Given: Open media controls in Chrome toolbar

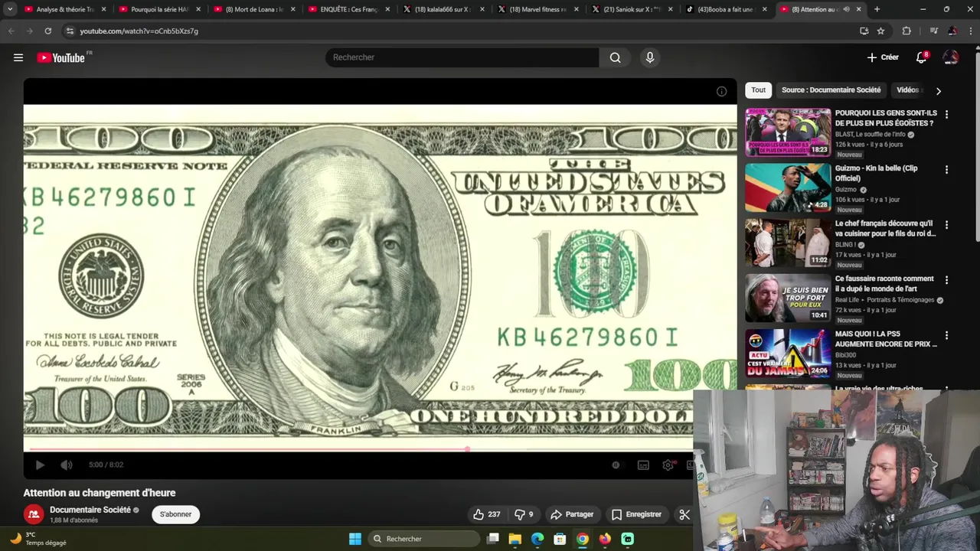Looking at the screenshot, I should pos(933,31).
